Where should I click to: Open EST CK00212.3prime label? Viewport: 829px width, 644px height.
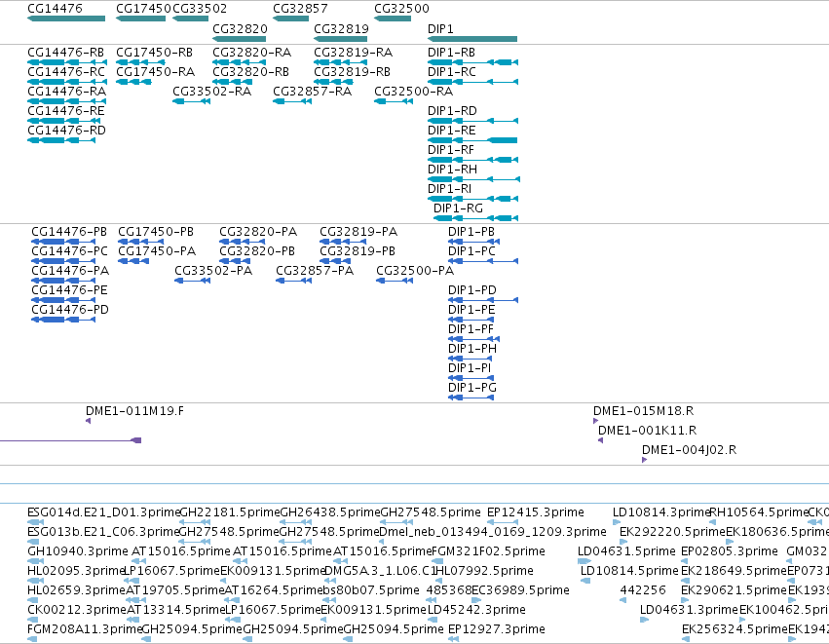[77, 610]
